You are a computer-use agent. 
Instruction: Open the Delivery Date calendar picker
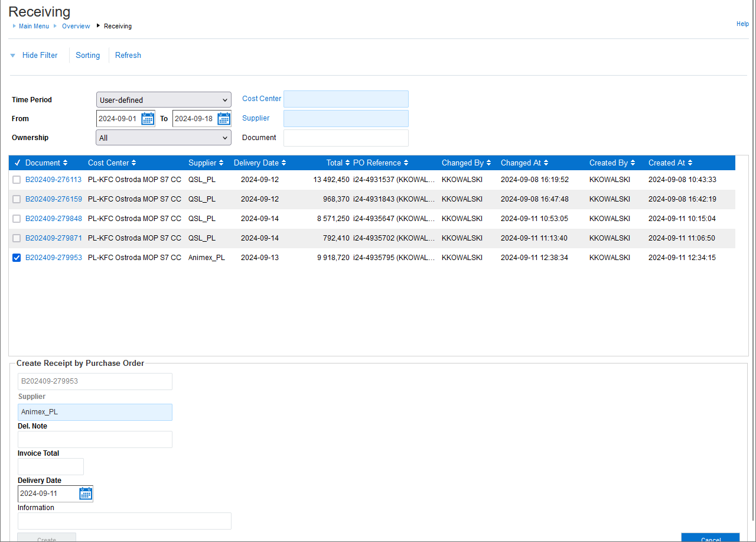(x=86, y=494)
